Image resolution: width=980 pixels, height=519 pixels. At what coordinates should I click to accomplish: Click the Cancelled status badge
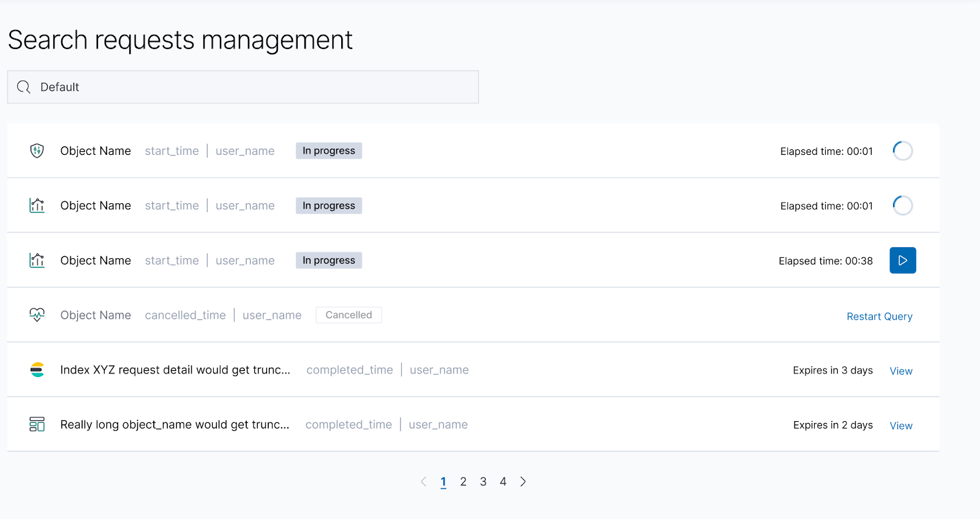point(349,315)
